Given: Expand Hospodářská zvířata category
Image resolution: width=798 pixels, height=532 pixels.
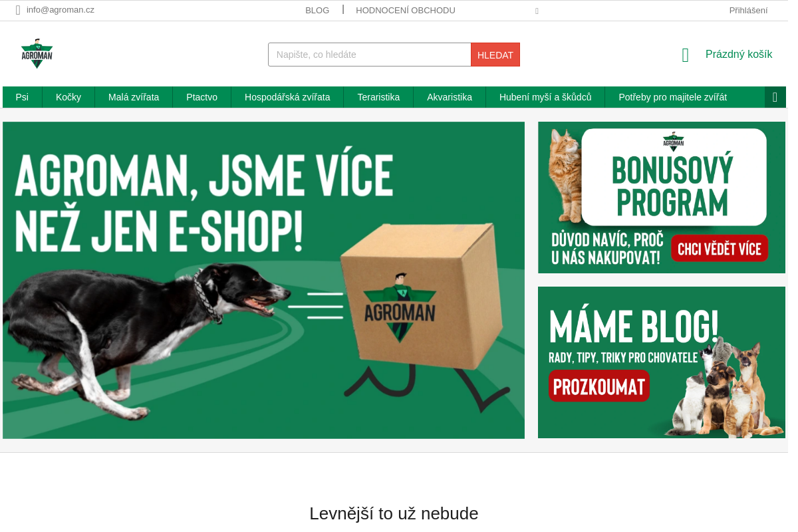Looking at the screenshot, I should pyautogui.click(x=287, y=97).
